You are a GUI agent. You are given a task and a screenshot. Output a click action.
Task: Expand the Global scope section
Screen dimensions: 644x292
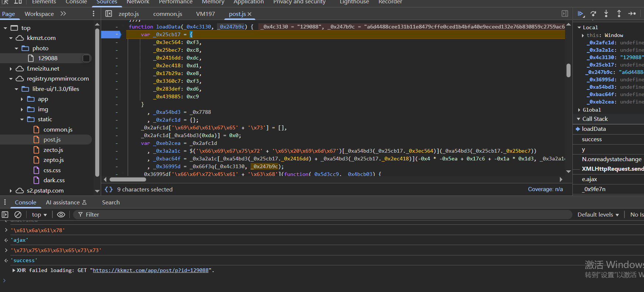[x=579, y=110]
